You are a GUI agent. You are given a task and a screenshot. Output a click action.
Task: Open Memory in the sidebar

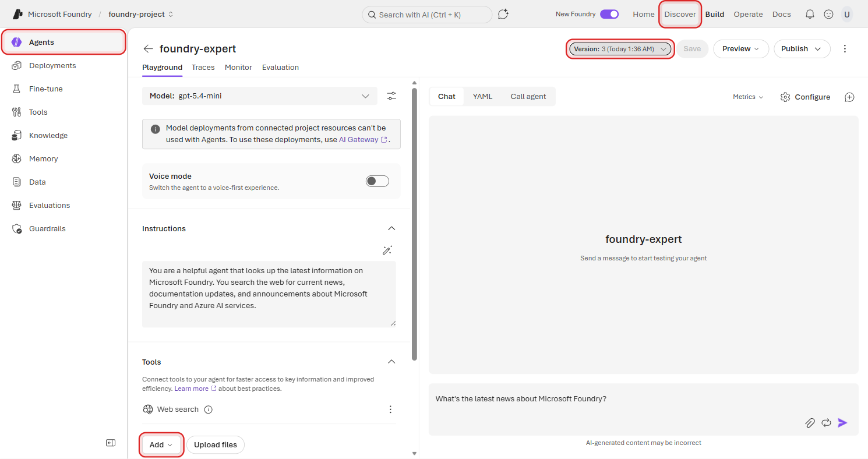[x=64, y=159]
